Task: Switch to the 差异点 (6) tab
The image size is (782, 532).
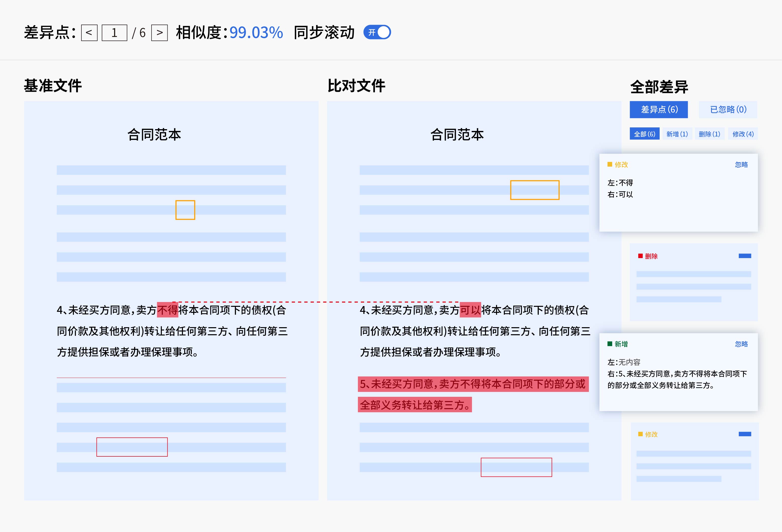Action: pyautogui.click(x=659, y=109)
